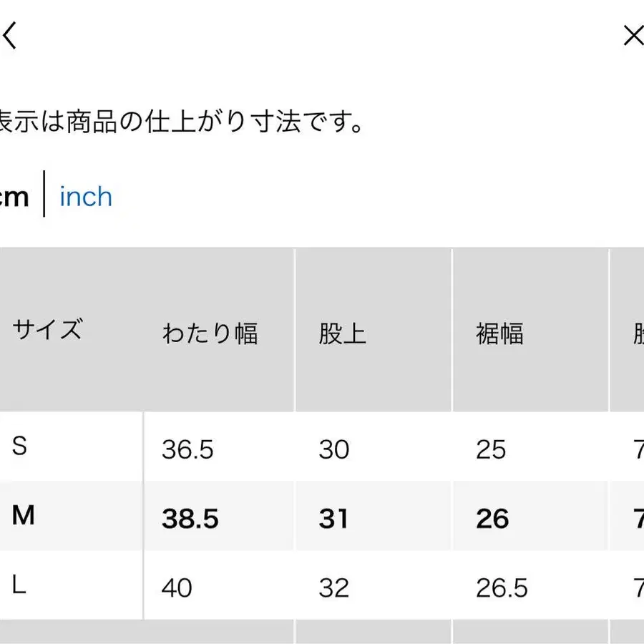Image resolution: width=644 pixels, height=644 pixels.
Task: Switch units to inch
Action: click(x=86, y=197)
